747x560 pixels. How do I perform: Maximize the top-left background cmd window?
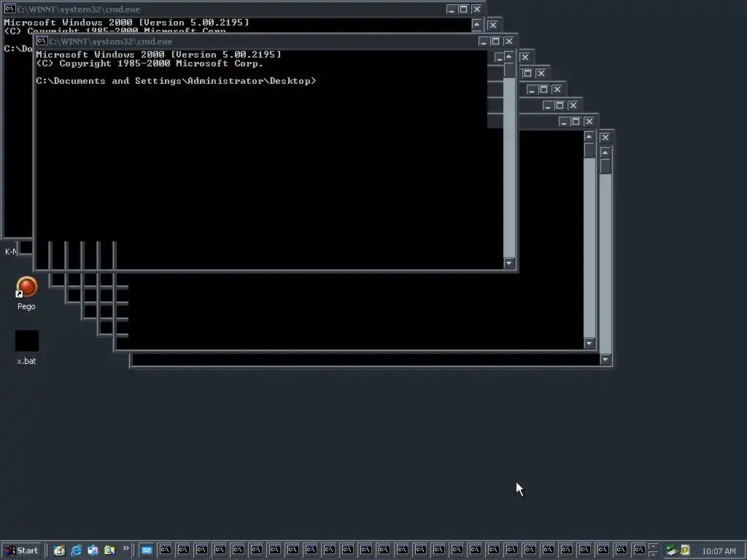463,9
